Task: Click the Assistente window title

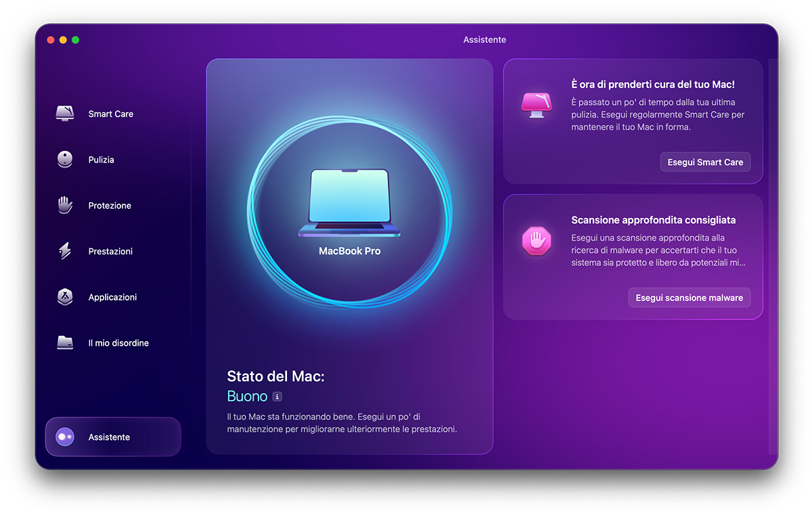Action: pyautogui.click(x=484, y=40)
